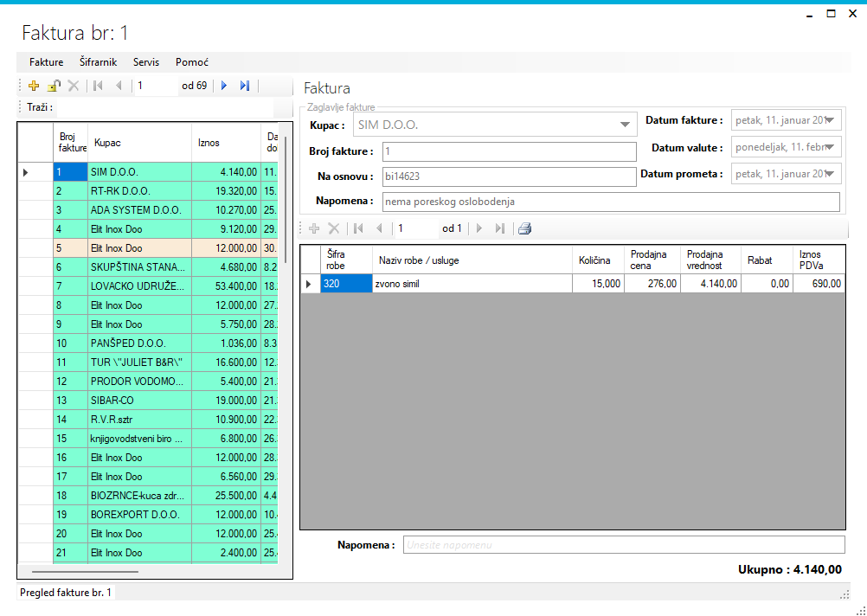Screen dimensions: 867x616
Task: Expand the Kupac combo box
Action: pos(625,125)
